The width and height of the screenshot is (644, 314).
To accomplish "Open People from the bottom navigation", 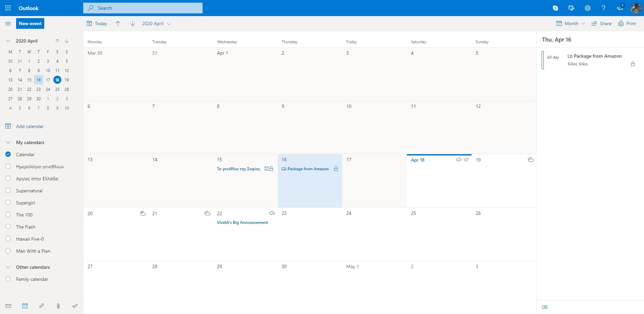I will 42,306.
